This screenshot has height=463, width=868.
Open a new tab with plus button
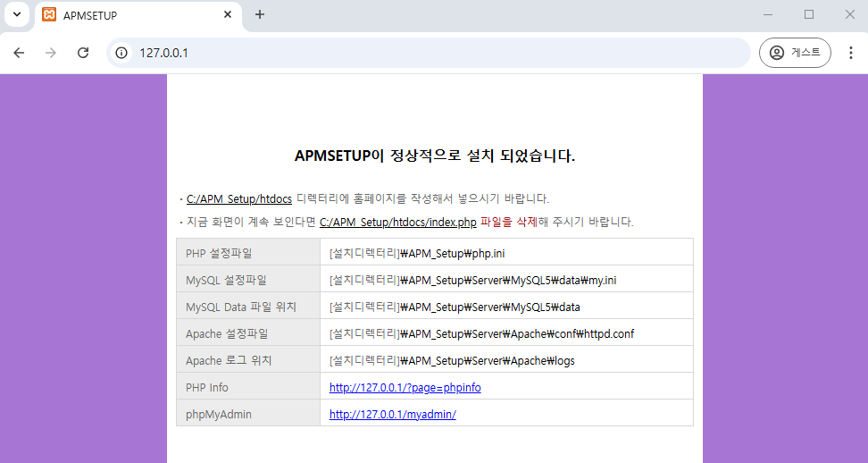click(x=260, y=15)
